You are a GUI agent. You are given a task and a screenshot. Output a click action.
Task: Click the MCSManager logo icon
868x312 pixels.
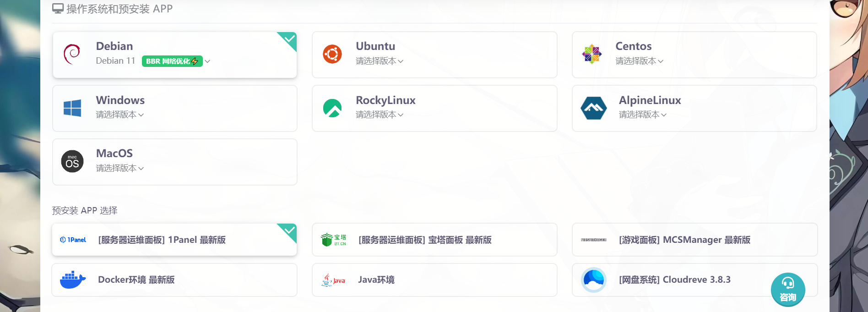pyautogui.click(x=593, y=240)
